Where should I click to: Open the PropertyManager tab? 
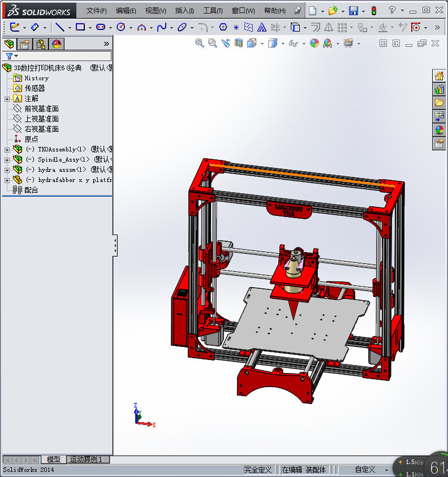point(25,44)
